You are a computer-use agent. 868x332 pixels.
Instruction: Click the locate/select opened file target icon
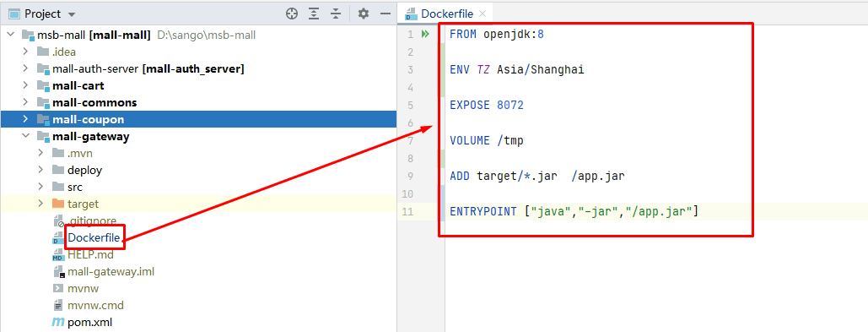click(x=292, y=14)
